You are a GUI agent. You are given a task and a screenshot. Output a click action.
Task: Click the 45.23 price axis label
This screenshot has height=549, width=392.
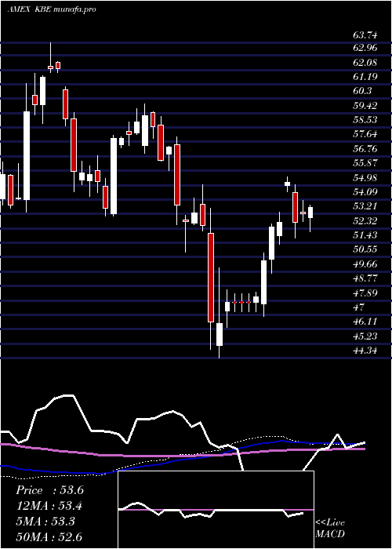[365, 336]
